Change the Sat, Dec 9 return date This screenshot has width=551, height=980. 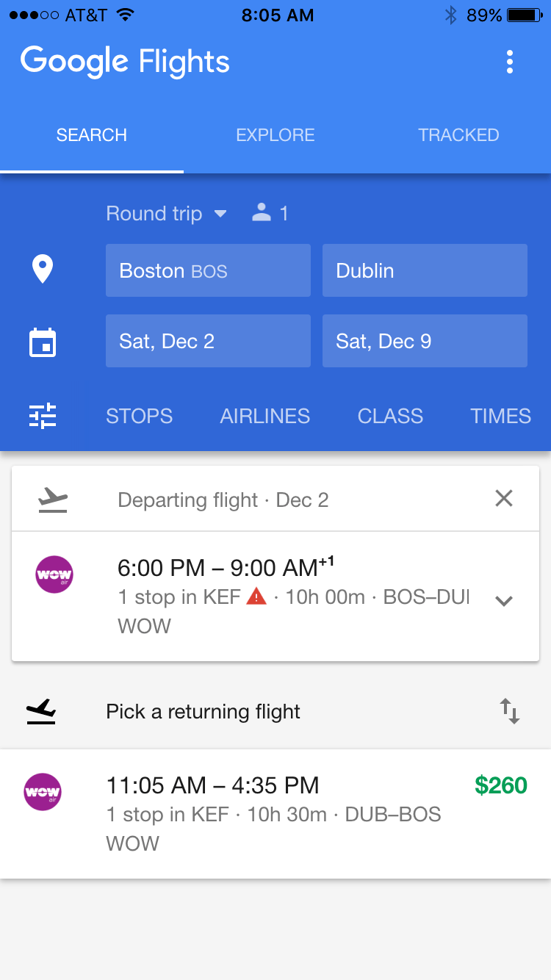click(x=425, y=341)
